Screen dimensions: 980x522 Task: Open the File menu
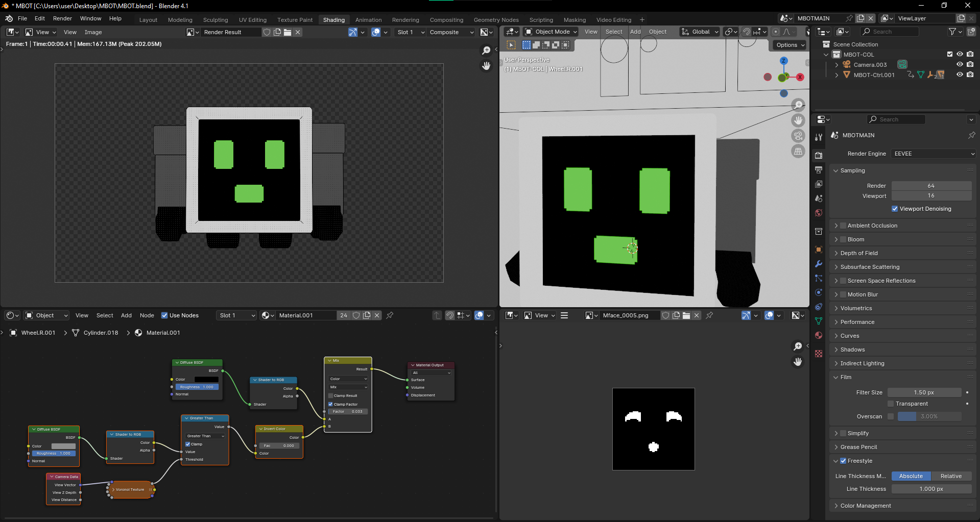coord(22,18)
